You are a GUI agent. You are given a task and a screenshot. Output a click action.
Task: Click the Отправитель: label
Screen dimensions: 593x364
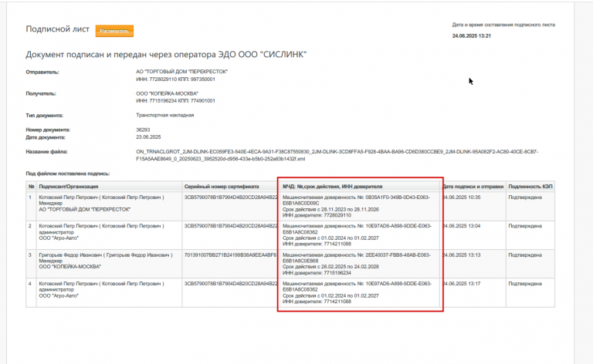pos(42,72)
